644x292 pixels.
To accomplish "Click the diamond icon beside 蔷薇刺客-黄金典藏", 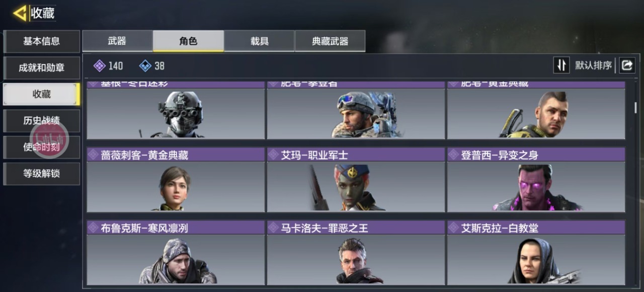I will 93,155.
